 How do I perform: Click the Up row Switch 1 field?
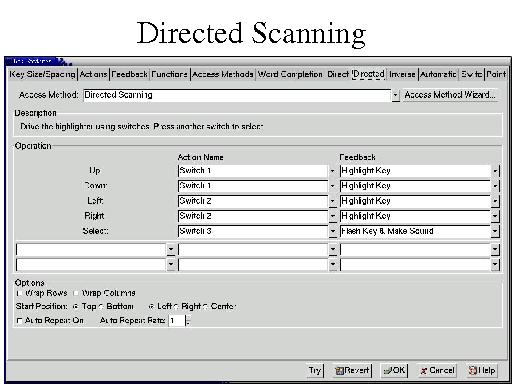pyautogui.click(x=253, y=171)
